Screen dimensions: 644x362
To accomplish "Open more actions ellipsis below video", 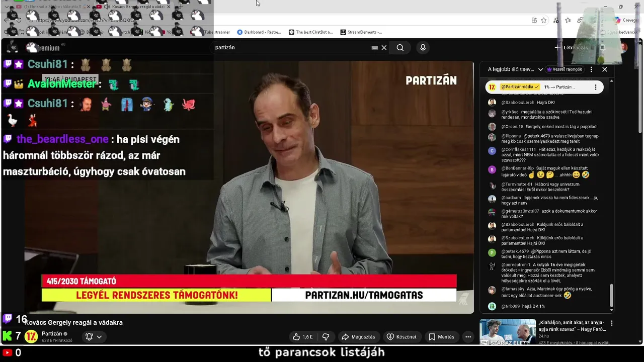I will [x=468, y=337].
